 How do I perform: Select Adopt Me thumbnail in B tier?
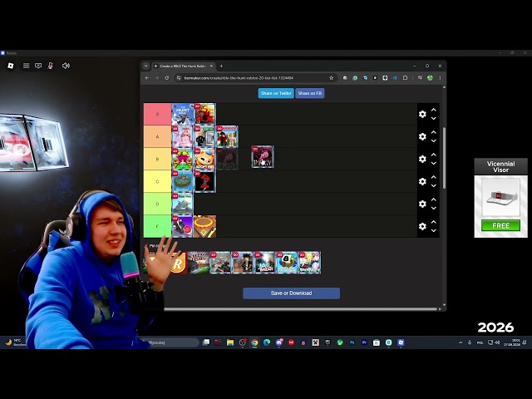205,159
